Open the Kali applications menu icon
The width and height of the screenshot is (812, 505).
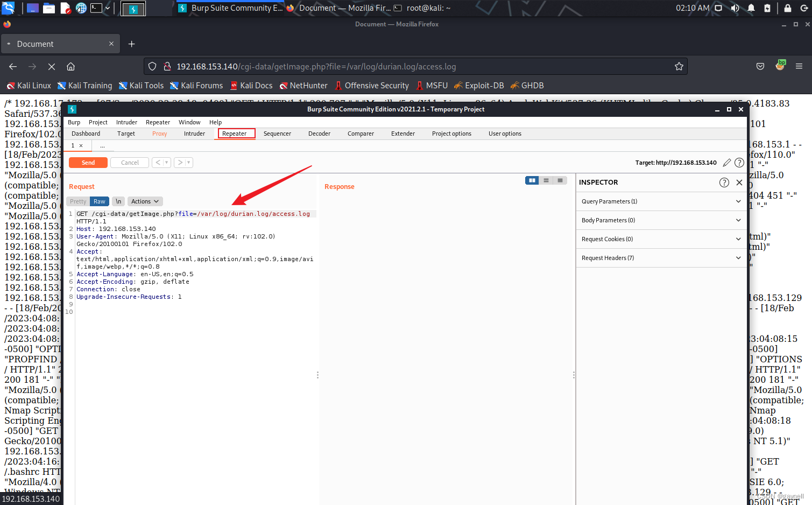click(8, 8)
